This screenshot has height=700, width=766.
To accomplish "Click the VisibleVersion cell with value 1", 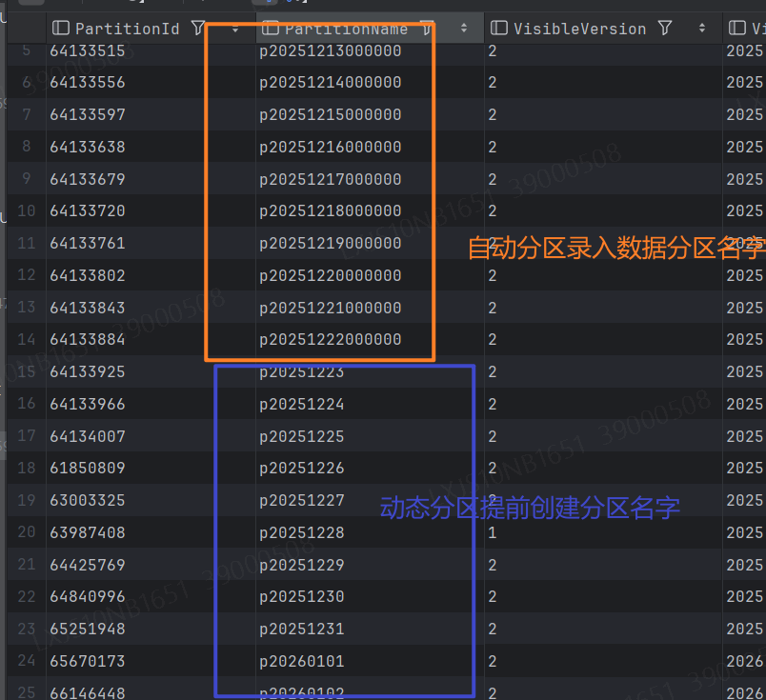I will pyautogui.click(x=493, y=532).
